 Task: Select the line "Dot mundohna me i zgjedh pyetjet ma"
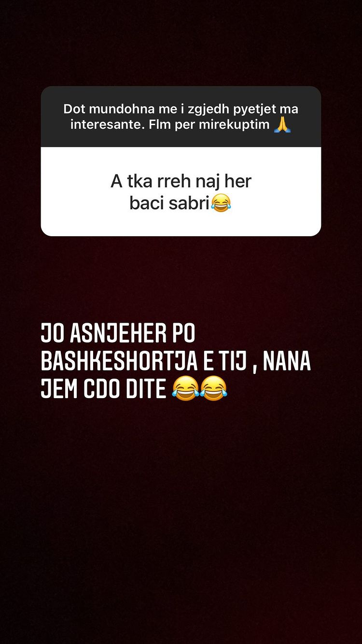[181, 109]
